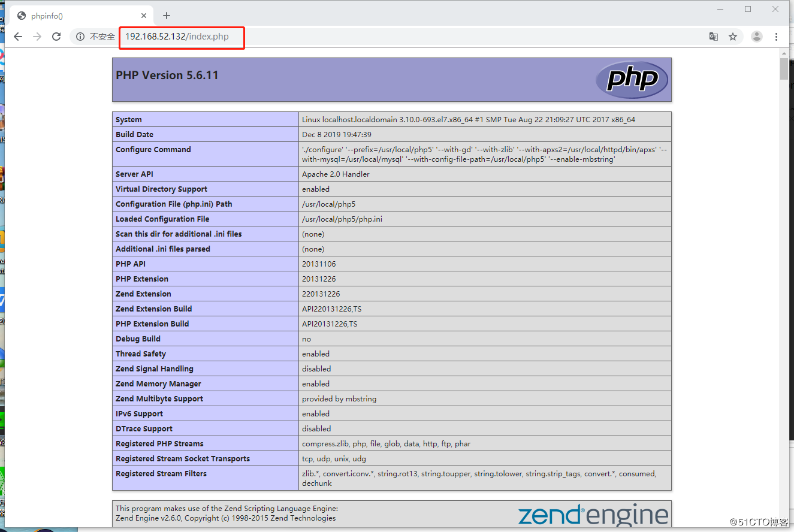Screen dimensions: 794x532
Task: Click the PHP Extension value 20131226
Action: click(319, 279)
